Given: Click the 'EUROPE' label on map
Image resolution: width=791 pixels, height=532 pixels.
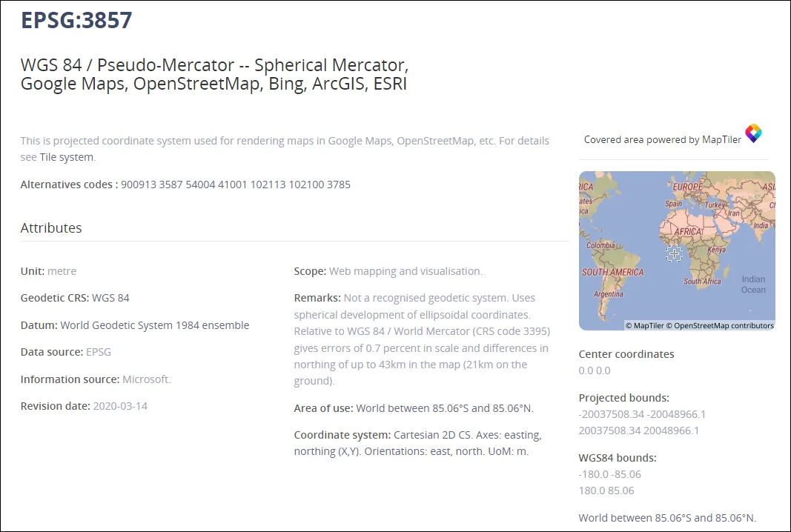Looking at the screenshot, I should click(x=687, y=187).
